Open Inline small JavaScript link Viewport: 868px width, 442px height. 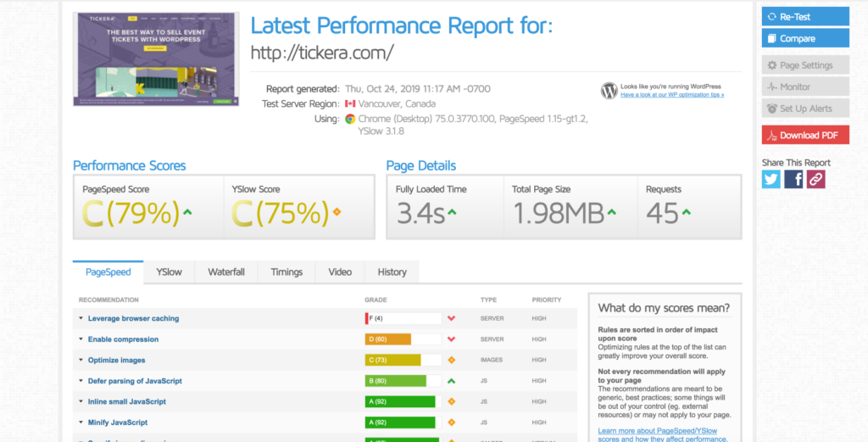coord(127,401)
